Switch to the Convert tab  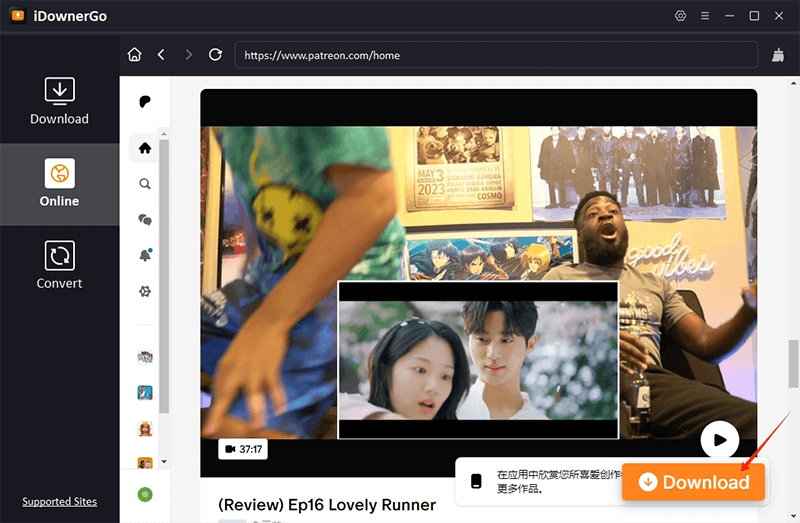(x=59, y=265)
